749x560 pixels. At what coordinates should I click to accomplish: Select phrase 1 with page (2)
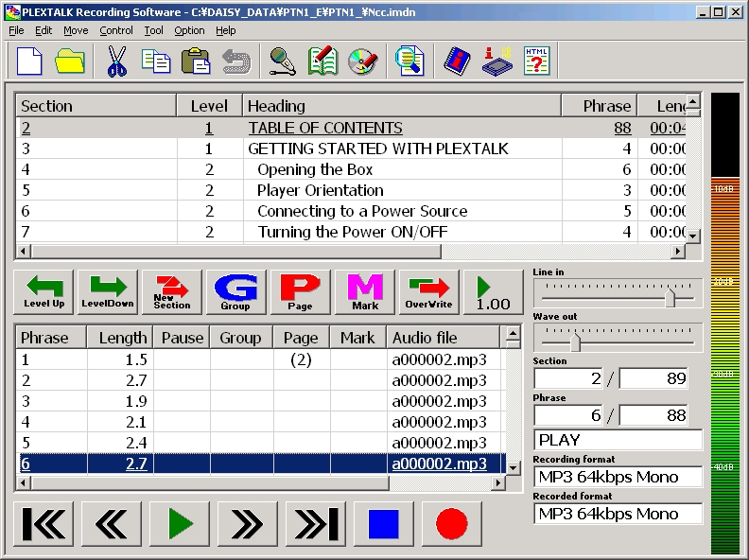[x=261, y=359]
